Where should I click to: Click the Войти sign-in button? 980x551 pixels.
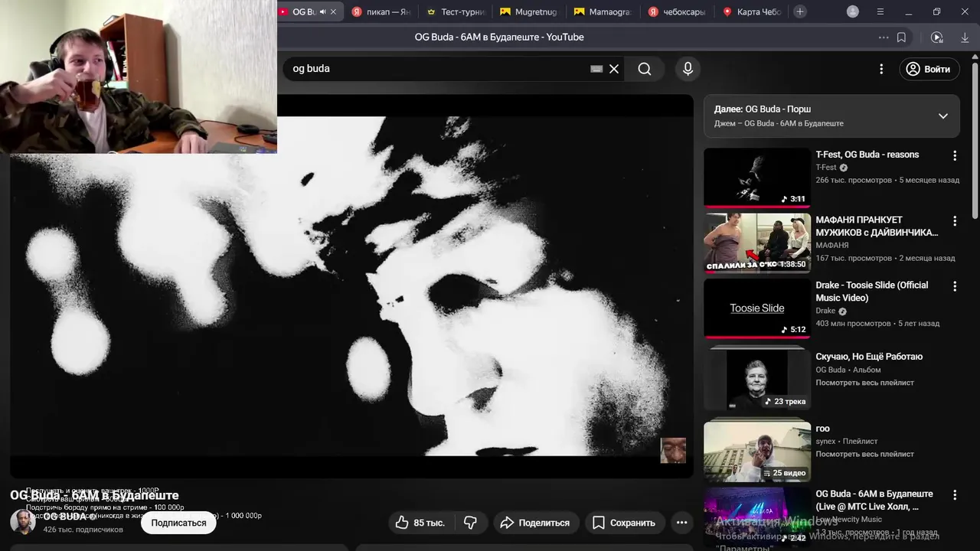tap(929, 69)
